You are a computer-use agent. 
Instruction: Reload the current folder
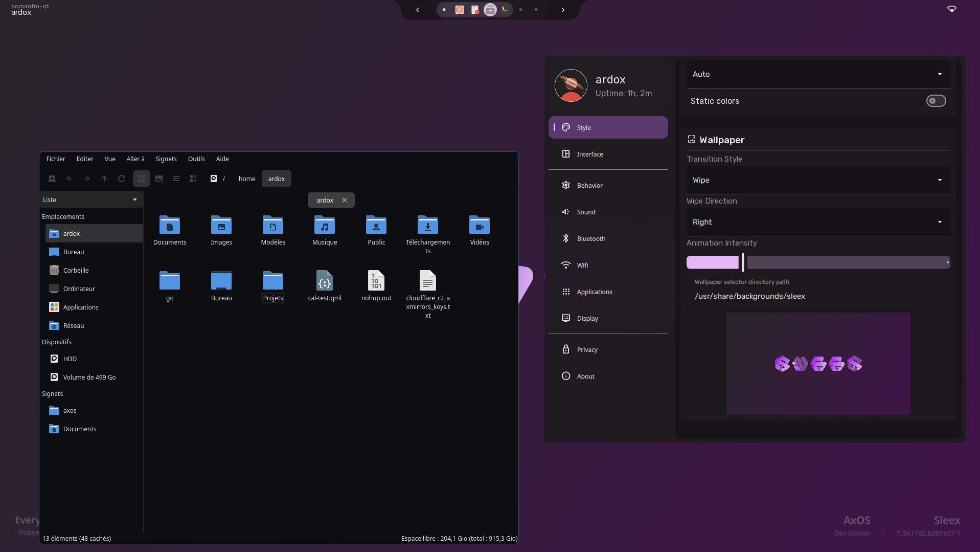click(122, 179)
